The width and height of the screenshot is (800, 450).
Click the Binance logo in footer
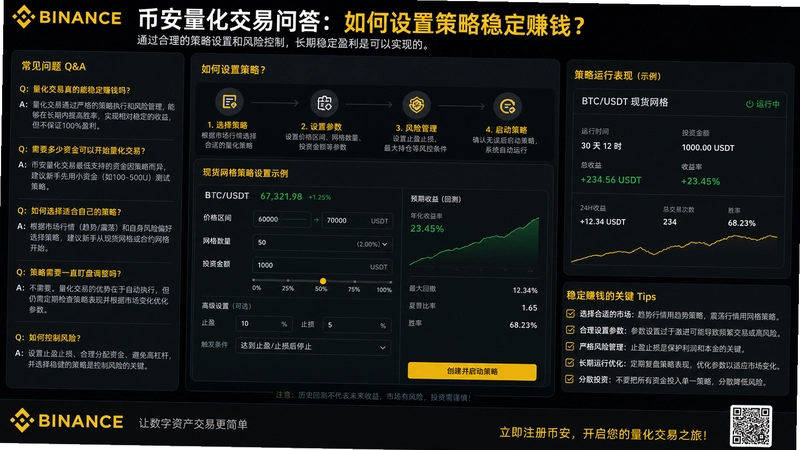(67, 421)
